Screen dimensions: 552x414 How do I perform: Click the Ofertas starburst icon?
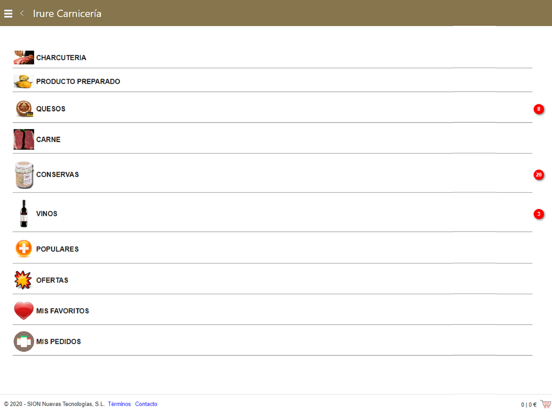(x=23, y=280)
